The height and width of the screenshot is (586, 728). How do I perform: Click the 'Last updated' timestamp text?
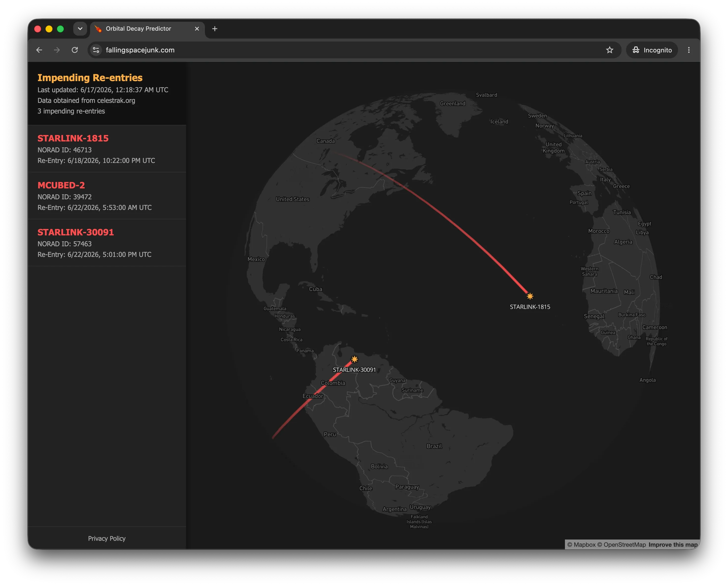click(103, 90)
